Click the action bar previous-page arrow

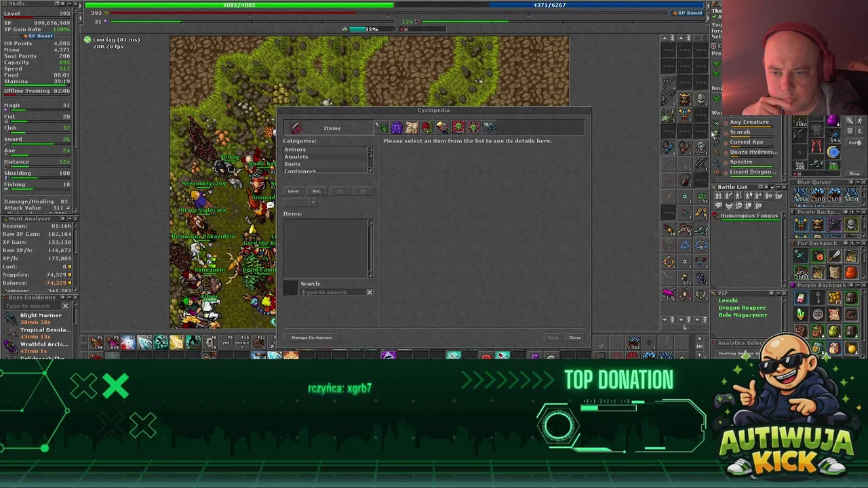[x=83, y=338]
